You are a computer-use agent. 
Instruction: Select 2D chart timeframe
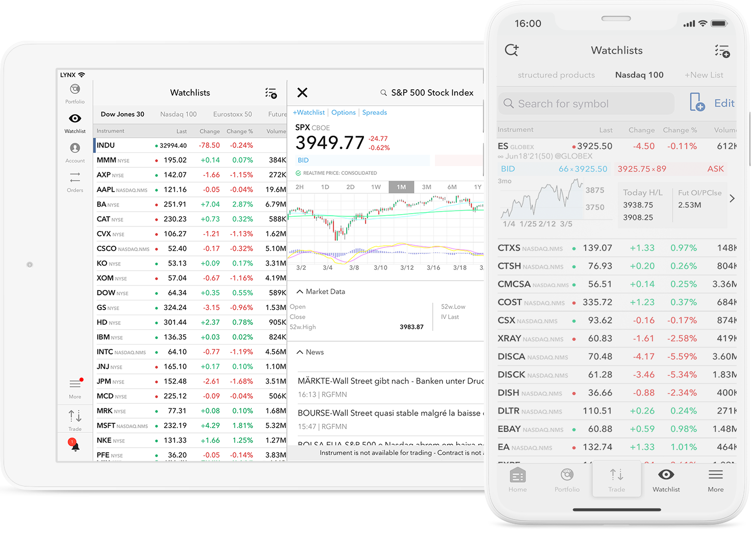[x=350, y=187]
